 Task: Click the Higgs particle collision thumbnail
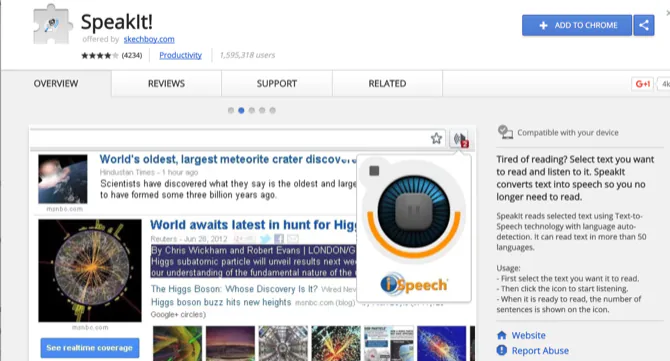tap(90, 271)
